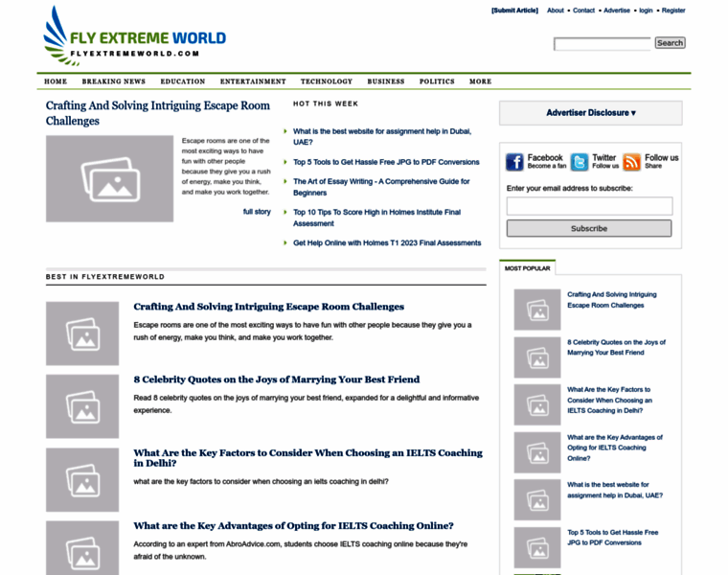728x575 pixels.
Task: Click the Facebook social icon
Action: point(514,162)
